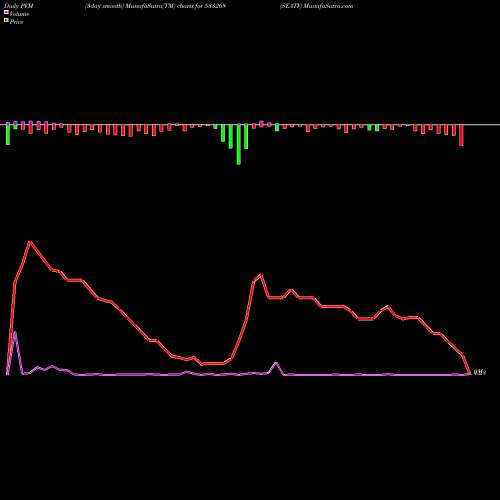Click the '(3day smooth) MunafaSutra(TM) charts for 533268' heading
This screenshot has height=500, width=500.
[x=155, y=6]
